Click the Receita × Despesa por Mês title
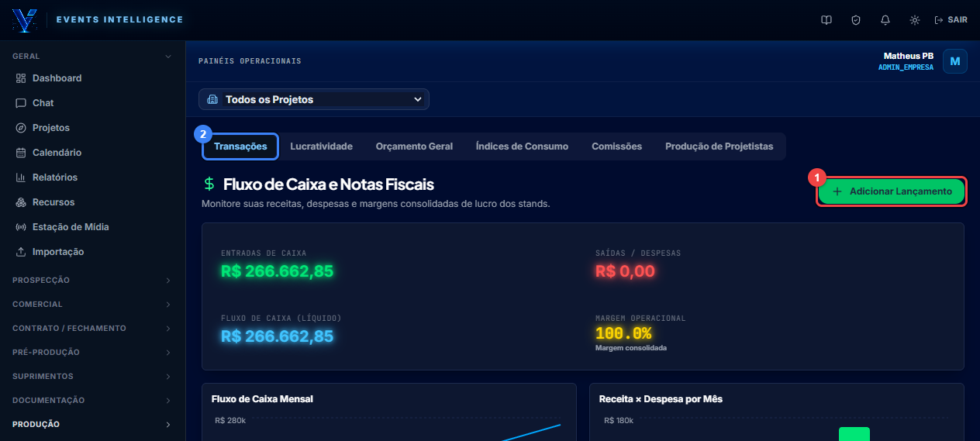The height and width of the screenshot is (441, 980). point(661,398)
